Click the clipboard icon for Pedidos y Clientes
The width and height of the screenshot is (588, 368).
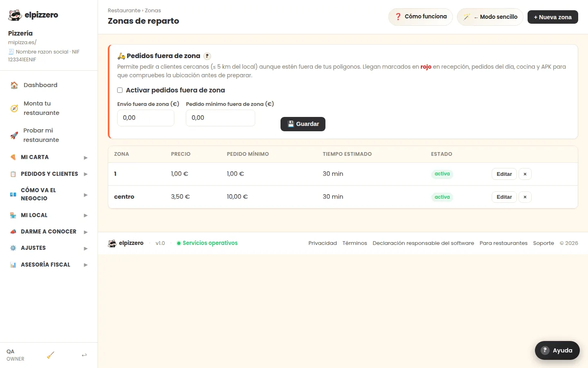(x=13, y=174)
